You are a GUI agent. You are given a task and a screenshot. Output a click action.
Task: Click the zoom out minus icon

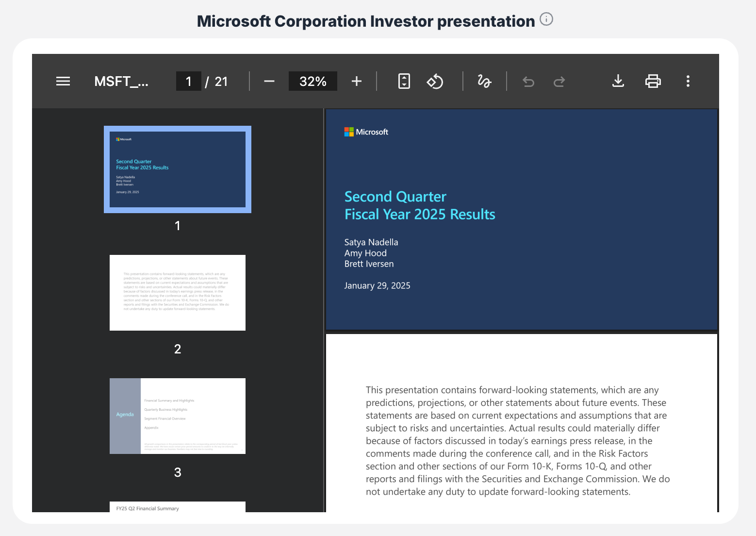point(269,81)
